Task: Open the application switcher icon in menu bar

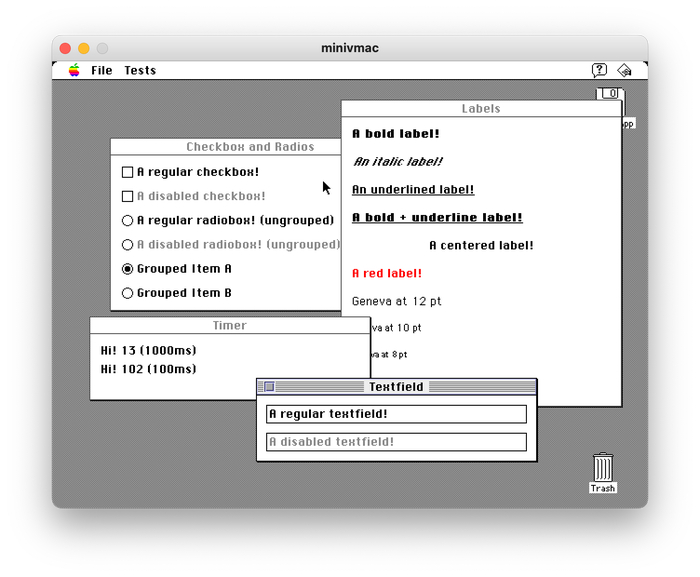Action: (x=624, y=70)
